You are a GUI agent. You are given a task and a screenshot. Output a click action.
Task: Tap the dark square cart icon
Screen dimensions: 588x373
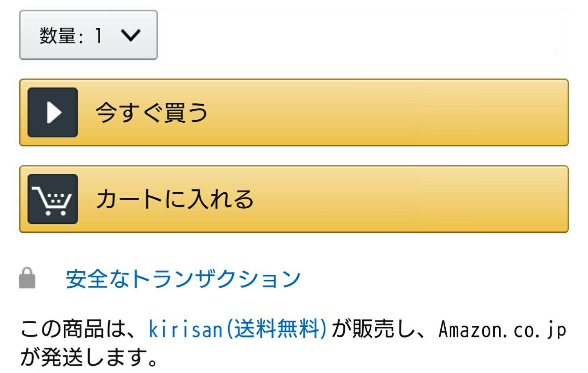[53, 199]
